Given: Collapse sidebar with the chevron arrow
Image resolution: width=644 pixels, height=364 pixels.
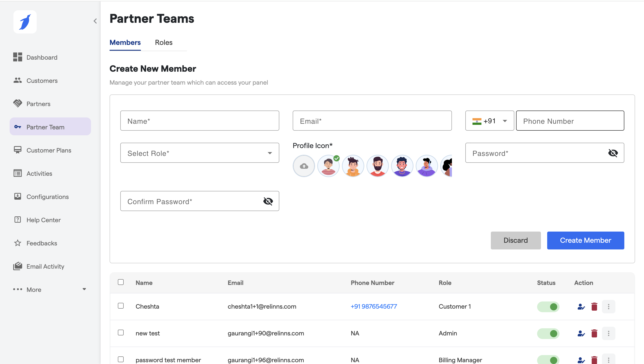Looking at the screenshot, I should (x=95, y=21).
